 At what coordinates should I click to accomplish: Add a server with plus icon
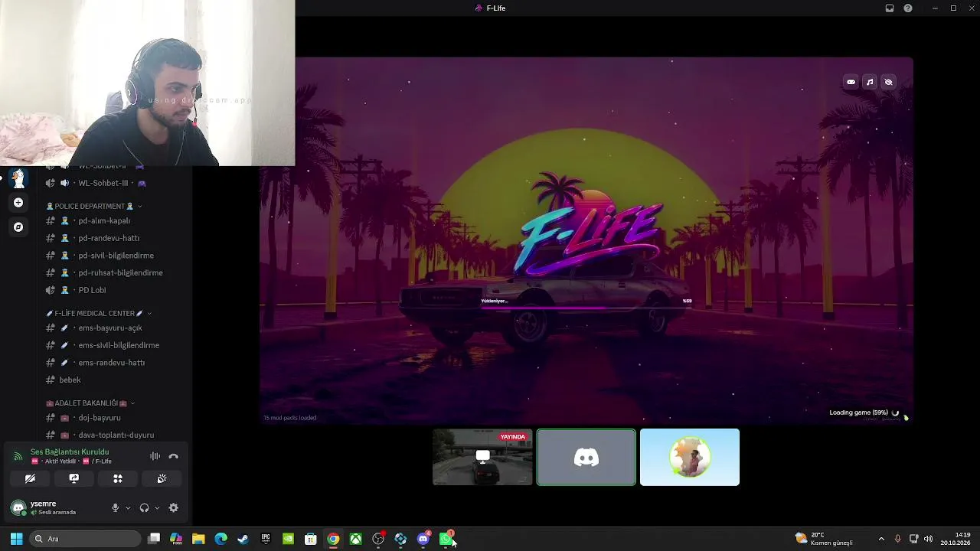tap(18, 203)
